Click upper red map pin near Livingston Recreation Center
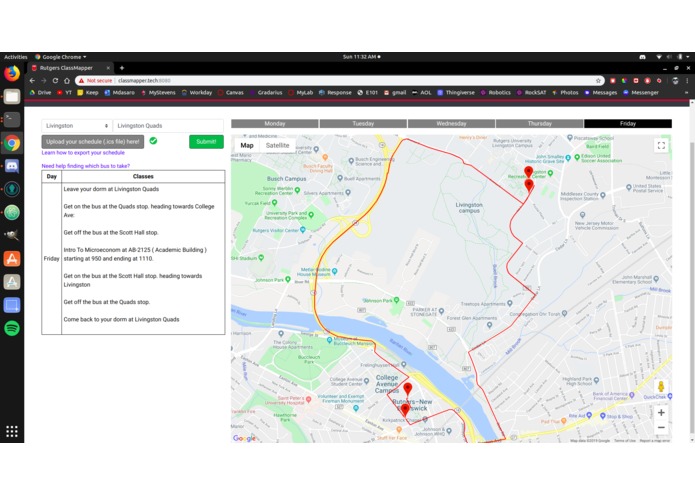 pos(528,172)
